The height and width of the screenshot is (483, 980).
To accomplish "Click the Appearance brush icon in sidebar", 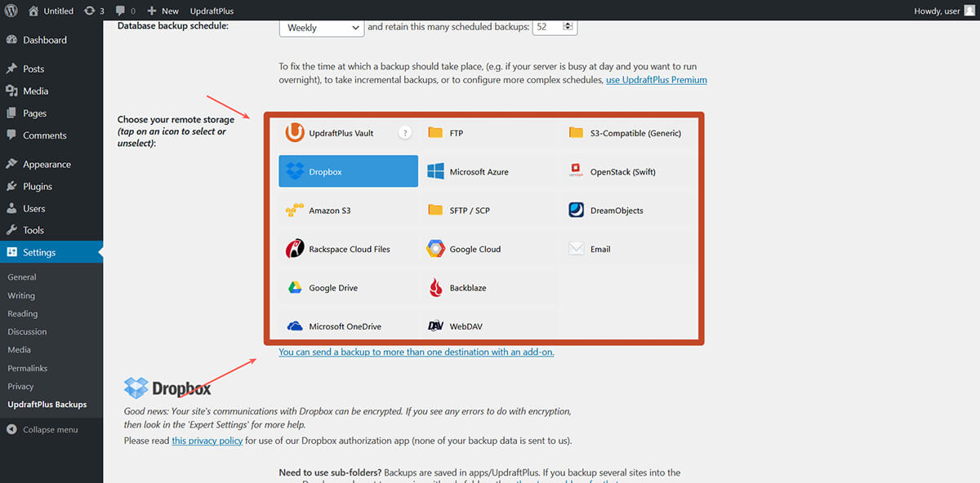I will [x=11, y=164].
